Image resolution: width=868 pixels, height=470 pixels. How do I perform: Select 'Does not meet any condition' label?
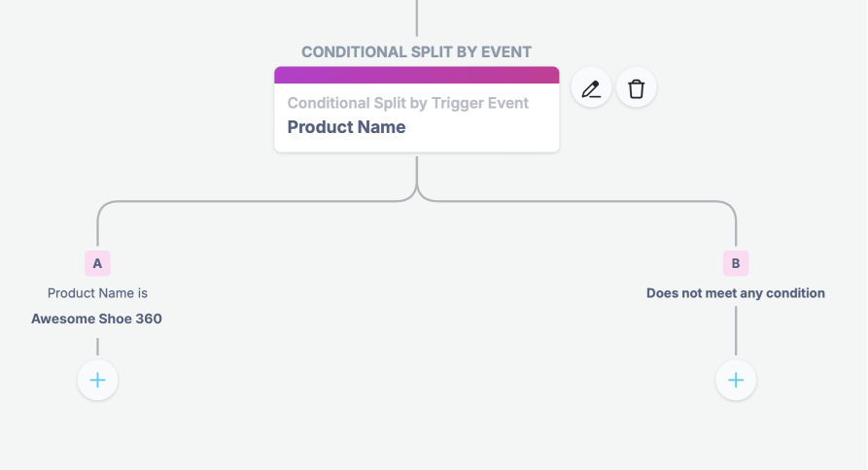pyautogui.click(x=736, y=293)
